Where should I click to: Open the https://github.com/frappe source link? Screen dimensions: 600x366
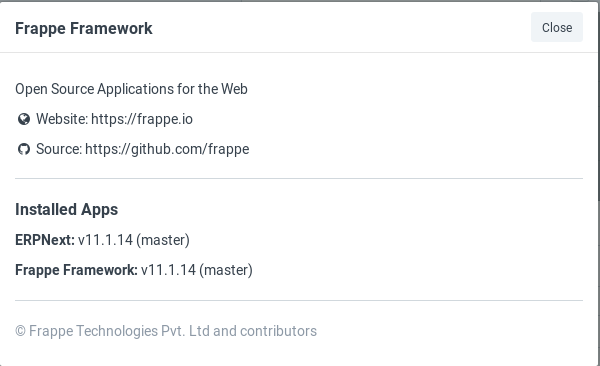point(167,149)
